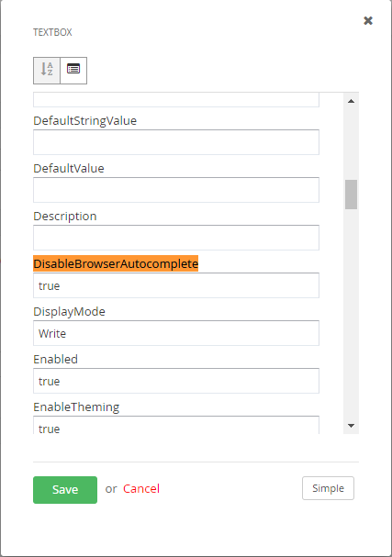Click the EnableTheming value field

(176, 425)
